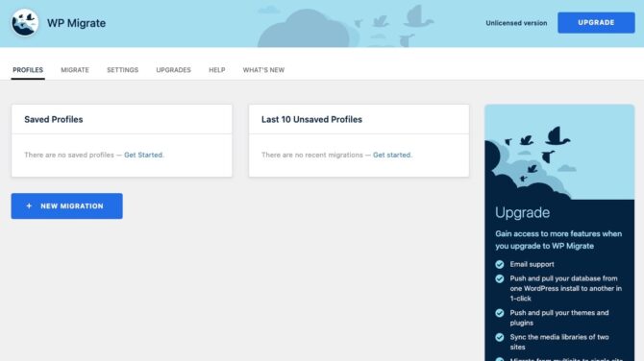Click checkmark icon beside Sync media libraries
This screenshot has width=644, height=361.
500,337
